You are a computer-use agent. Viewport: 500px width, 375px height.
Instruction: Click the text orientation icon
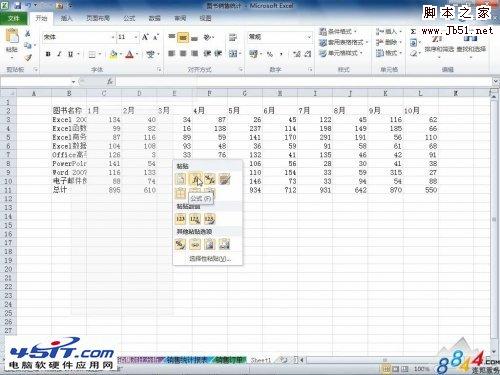click(x=207, y=37)
